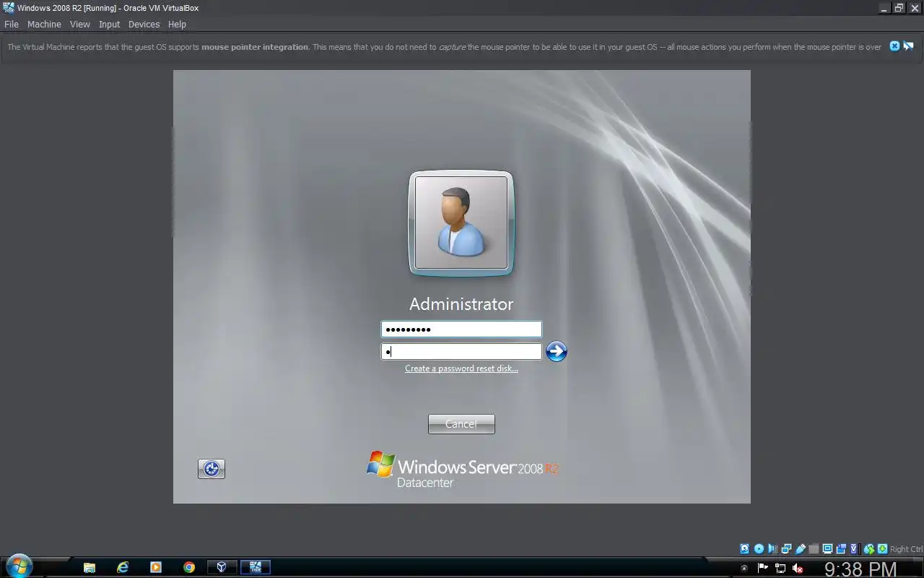
Task: Click the USB devices status icon
Action: 801,549
